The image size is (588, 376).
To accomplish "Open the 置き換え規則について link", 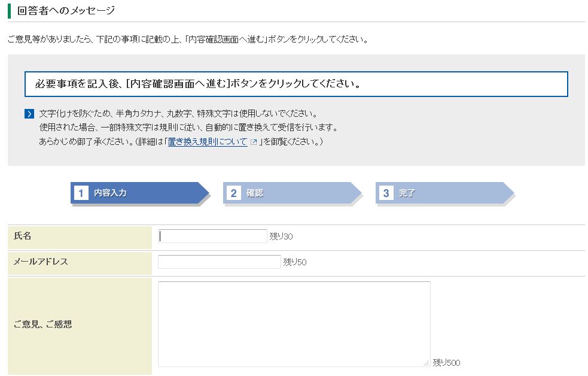I will 208,142.
